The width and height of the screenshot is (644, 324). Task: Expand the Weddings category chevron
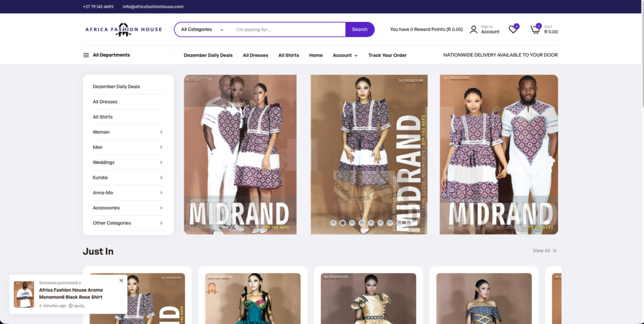[x=161, y=162]
